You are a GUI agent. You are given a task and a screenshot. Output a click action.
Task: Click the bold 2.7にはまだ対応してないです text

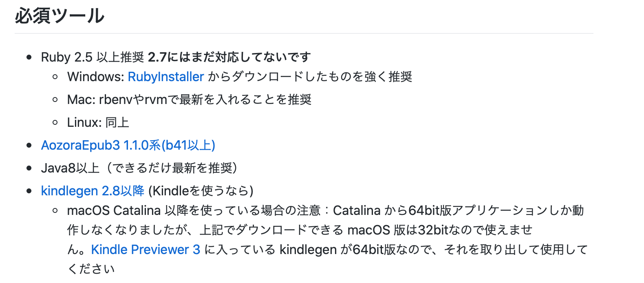229,57
